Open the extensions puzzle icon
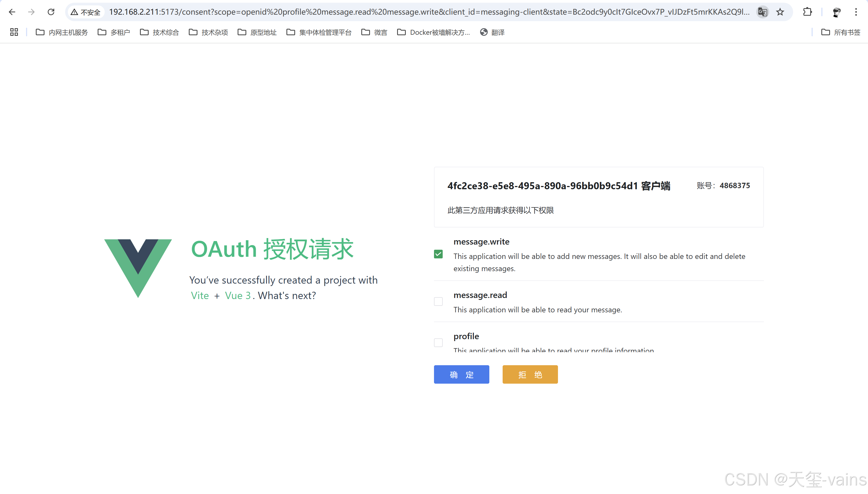Viewport: 868px width, 494px height. (x=807, y=12)
